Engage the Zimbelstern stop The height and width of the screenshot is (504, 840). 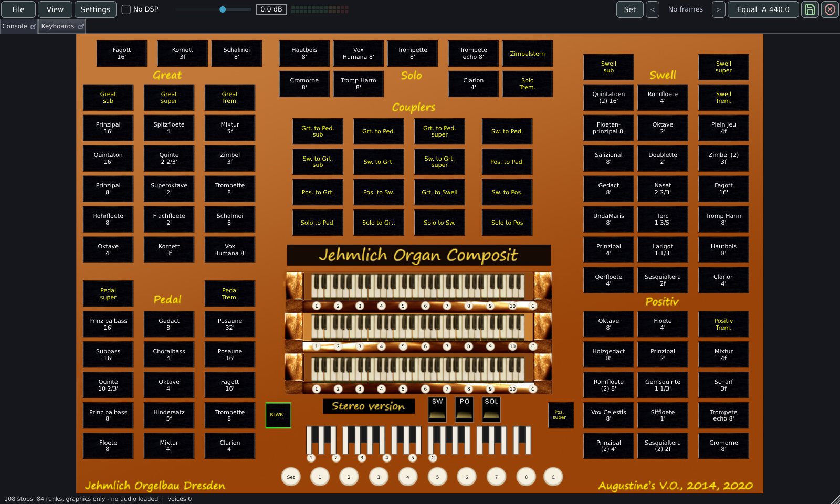528,54
